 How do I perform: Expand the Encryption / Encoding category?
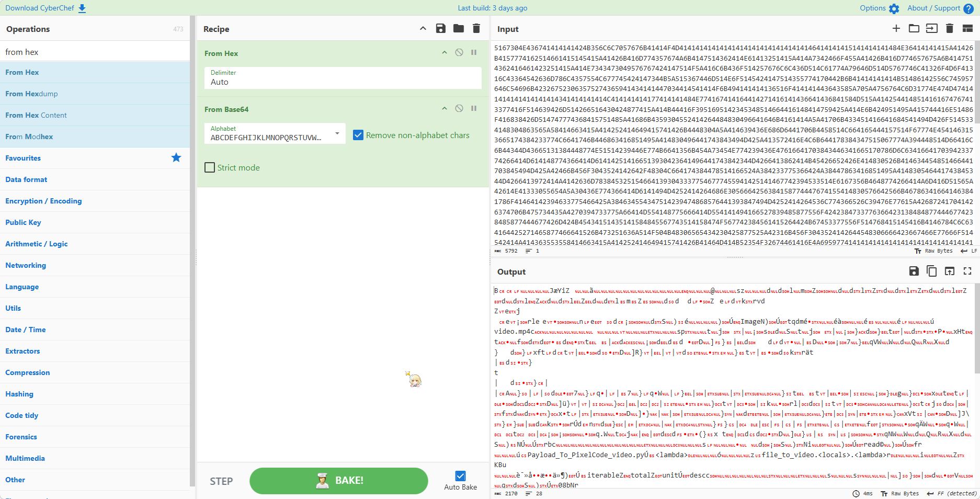[43, 201]
